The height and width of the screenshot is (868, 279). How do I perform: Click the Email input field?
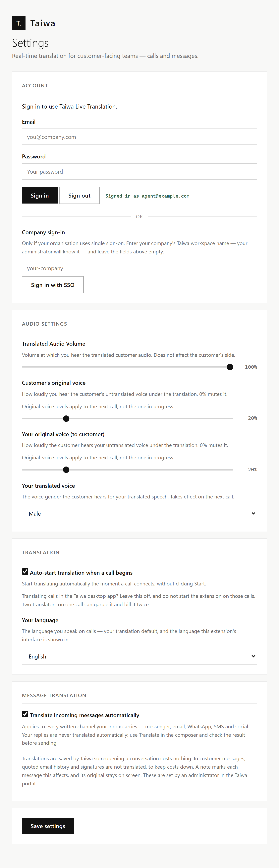coord(139,137)
